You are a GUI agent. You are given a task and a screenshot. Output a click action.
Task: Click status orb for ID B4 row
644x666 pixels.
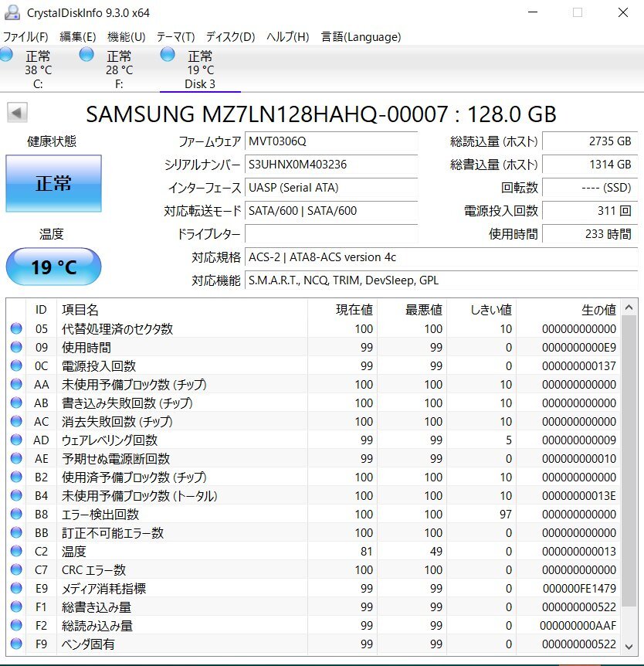pos(16,495)
